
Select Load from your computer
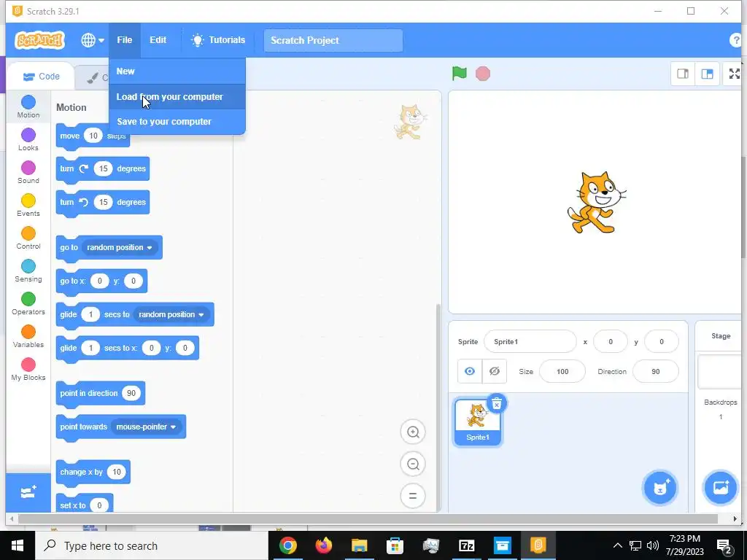(177, 97)
